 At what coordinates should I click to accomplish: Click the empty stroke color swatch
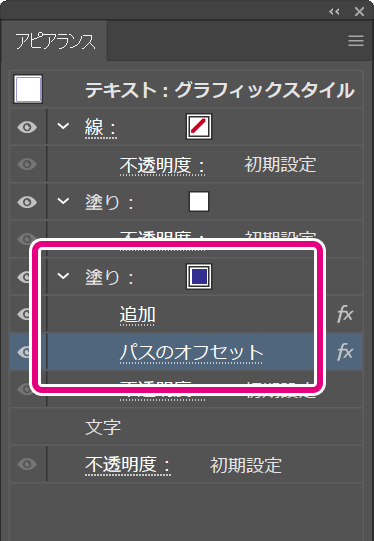[199, 127]
